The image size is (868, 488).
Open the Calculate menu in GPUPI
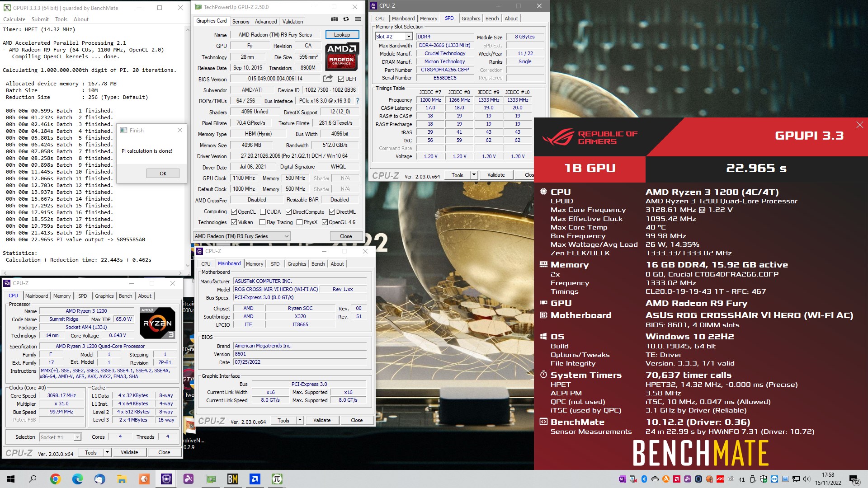coord(14,19)
